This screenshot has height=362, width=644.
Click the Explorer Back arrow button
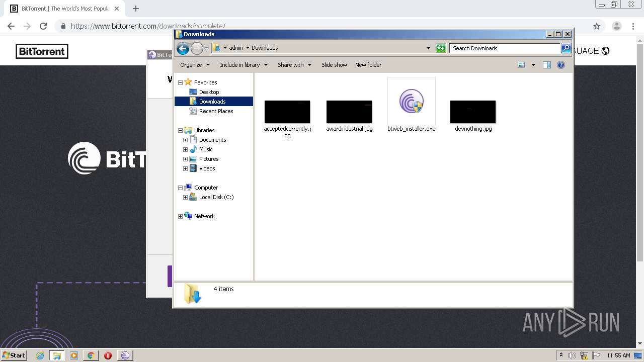tap(183, 48)
